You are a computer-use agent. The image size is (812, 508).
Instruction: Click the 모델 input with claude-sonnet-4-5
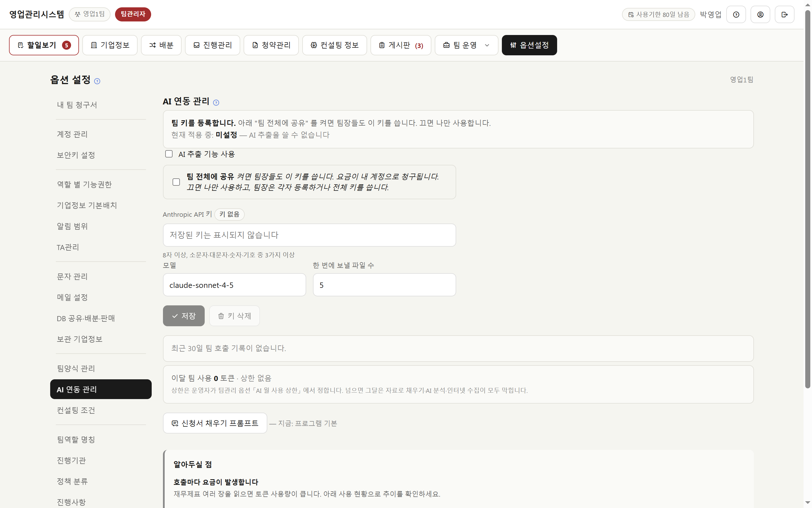(234, 285)
